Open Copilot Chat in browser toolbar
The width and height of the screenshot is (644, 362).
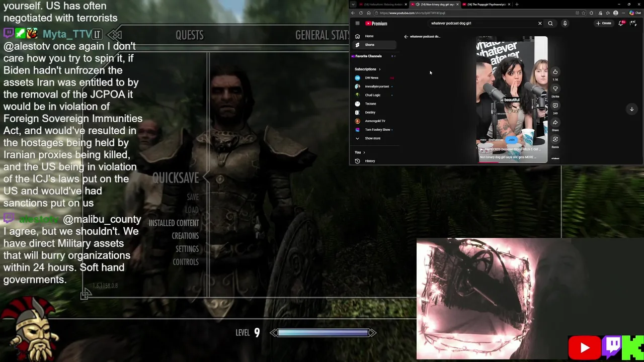coord(635,13)
